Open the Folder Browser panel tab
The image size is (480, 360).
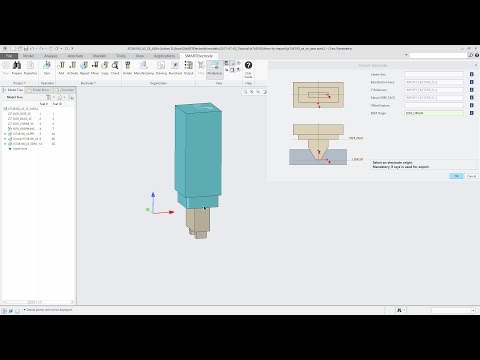[40, 90]
